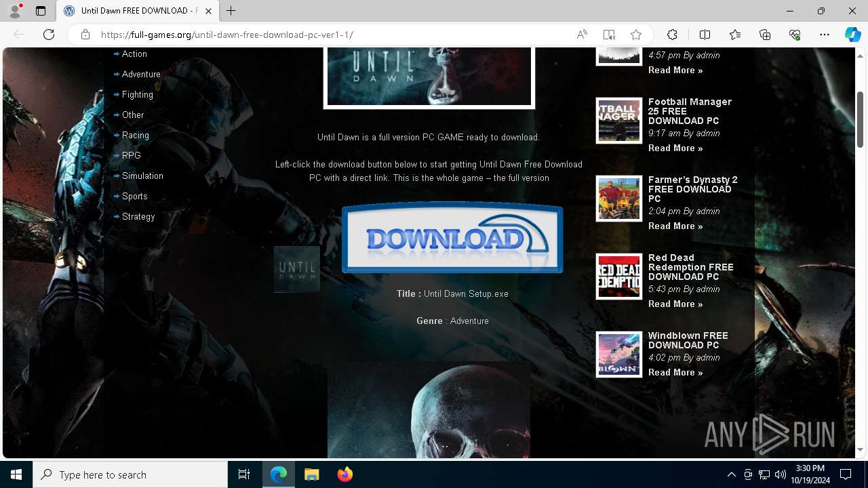Open the Sports category

click(135, 197)
